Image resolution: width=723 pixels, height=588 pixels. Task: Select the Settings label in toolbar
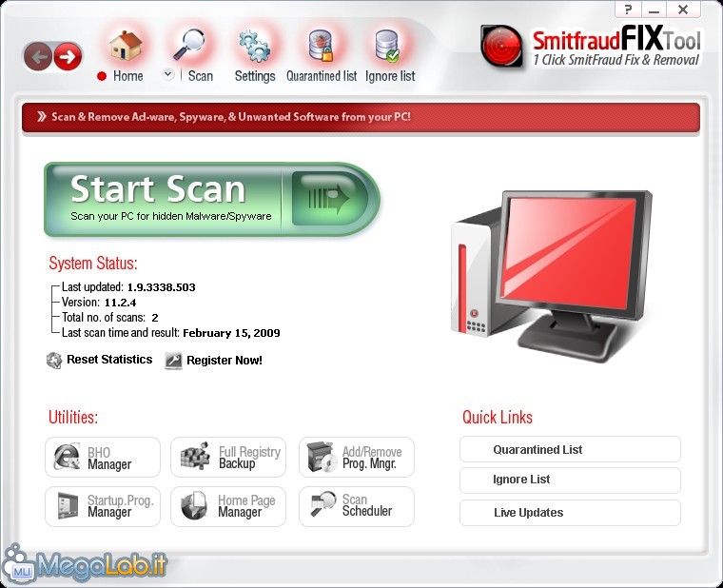pos(255,76)
